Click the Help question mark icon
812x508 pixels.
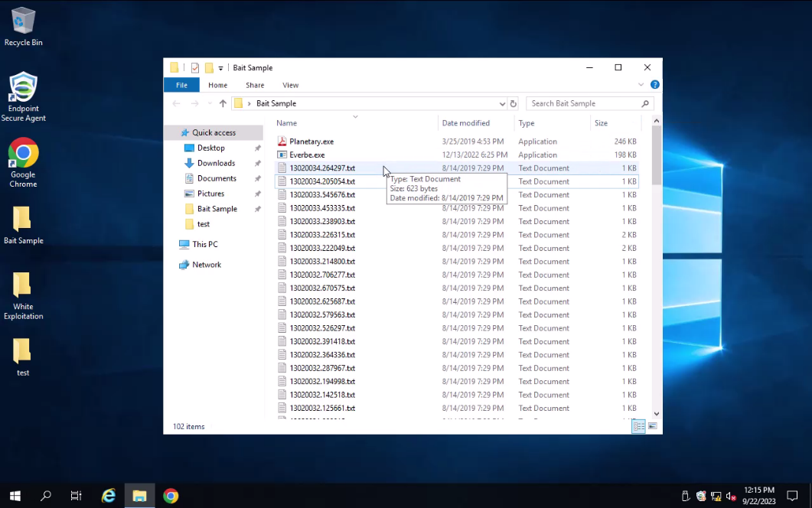click(655, 85)
